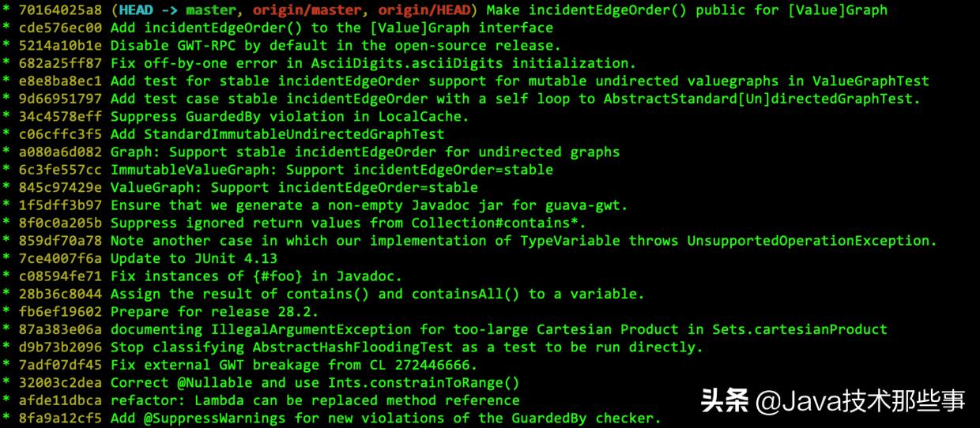The height and width of the screenshot is (428, 980).
Task: Click 'Prepare for release 28.2.' message
Action: pos(215,312)
